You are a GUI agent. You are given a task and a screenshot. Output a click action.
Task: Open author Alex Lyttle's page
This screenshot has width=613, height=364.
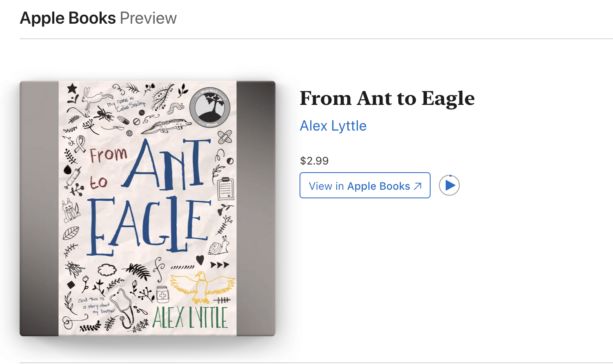click(x=333, y=126)
